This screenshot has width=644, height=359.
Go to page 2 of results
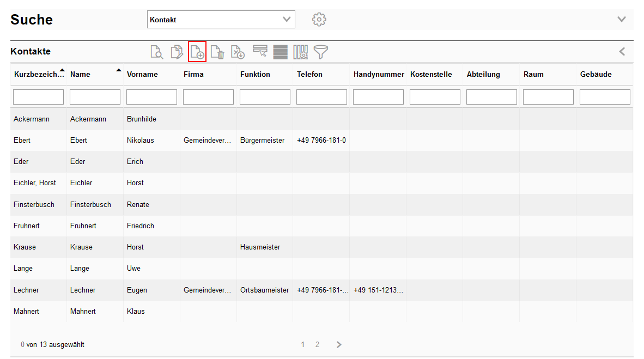pyautogui.click(x=317, y=344)
